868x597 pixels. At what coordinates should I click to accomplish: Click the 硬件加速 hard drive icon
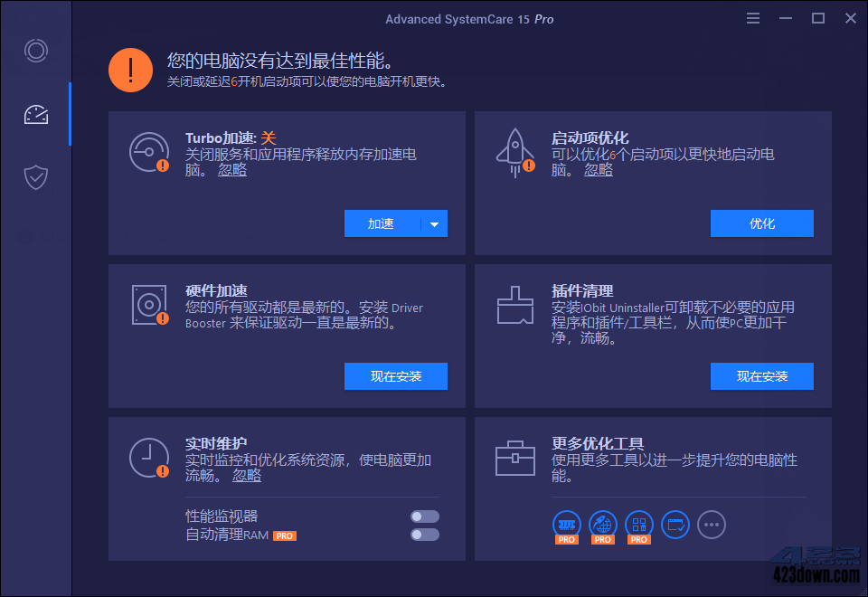[x=148, y=304]
